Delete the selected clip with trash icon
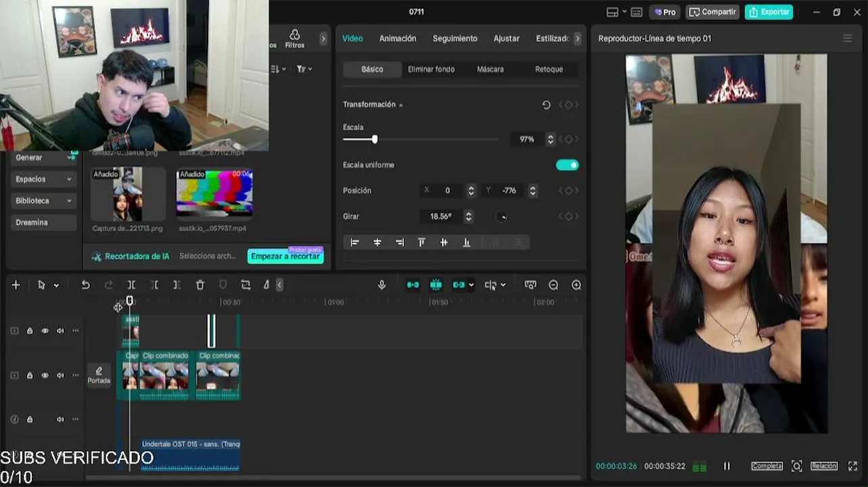Image resolution: width=868 pixels, height=487 pixels. [200, 285]
